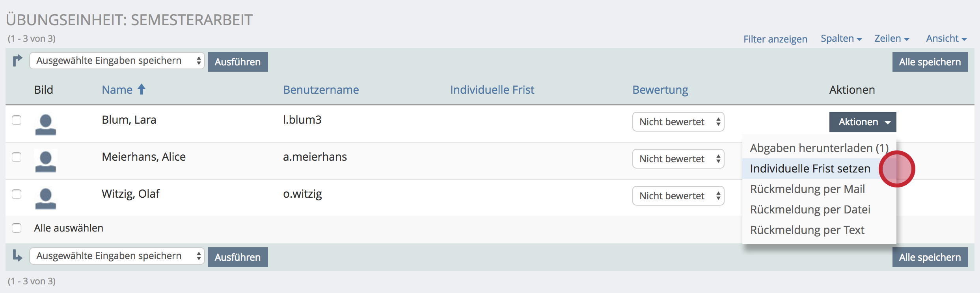
Task: Tick the checkbox for Meierhans, Alice
Action: [x=17, y=157]
